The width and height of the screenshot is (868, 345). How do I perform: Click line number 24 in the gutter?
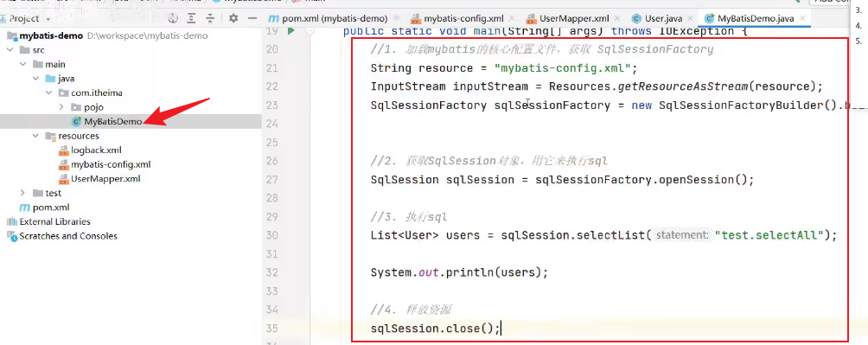271,124
